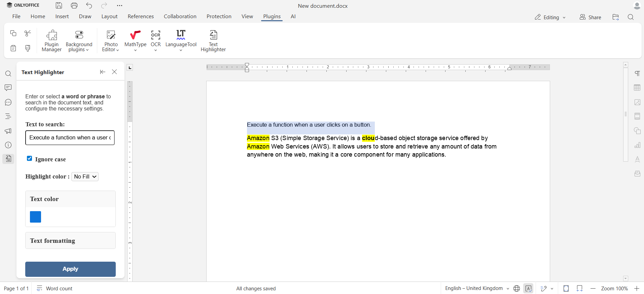Click the search magnifier in header
644x294 pixels.
click(x=631, y=17)
